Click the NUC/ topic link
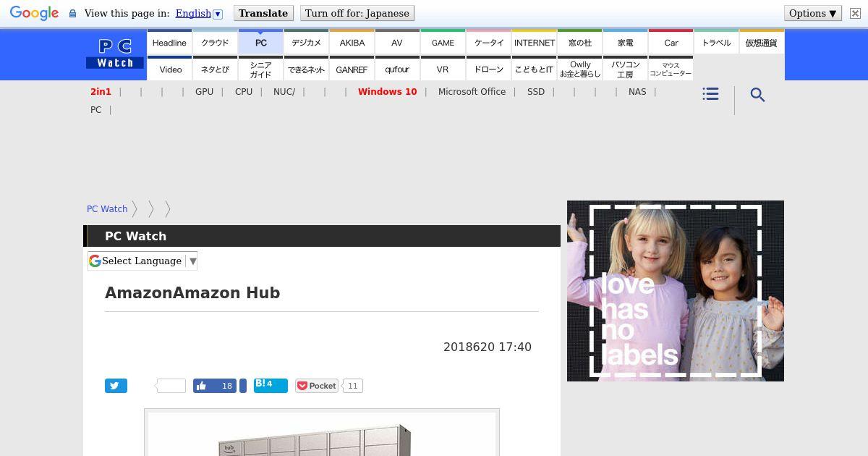This screenshot has width=868, height=456. click(x=284, y=92)
